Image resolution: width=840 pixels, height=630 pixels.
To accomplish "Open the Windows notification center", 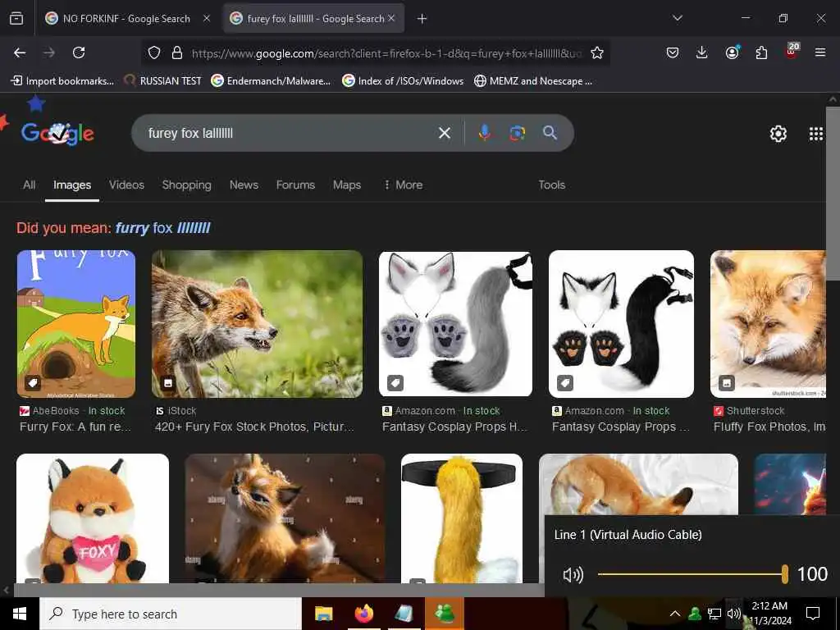I will point(813,614).
